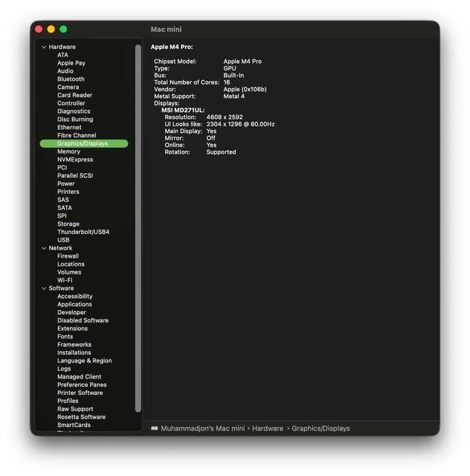Open the Developer entry

(71, 312)
